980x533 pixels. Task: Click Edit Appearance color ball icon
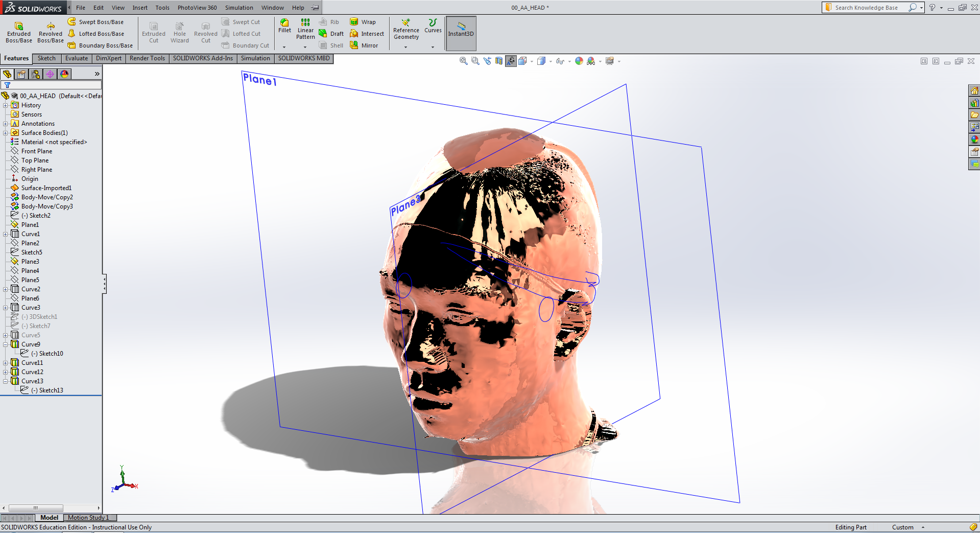(579, 61)
